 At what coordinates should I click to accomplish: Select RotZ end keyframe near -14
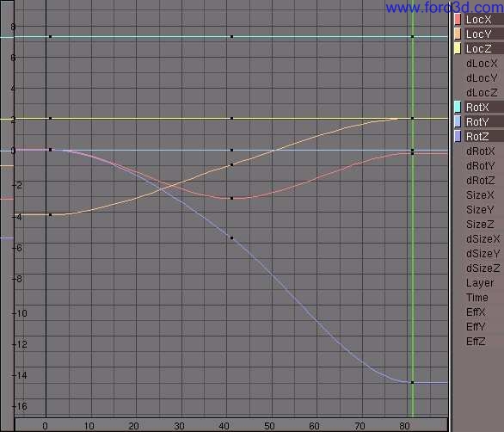pos(412,382)
